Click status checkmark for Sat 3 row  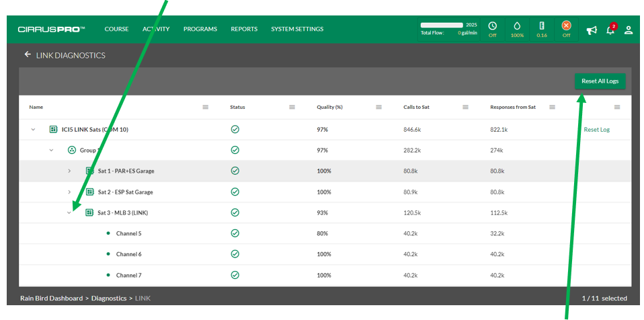(x=235, y=212)
